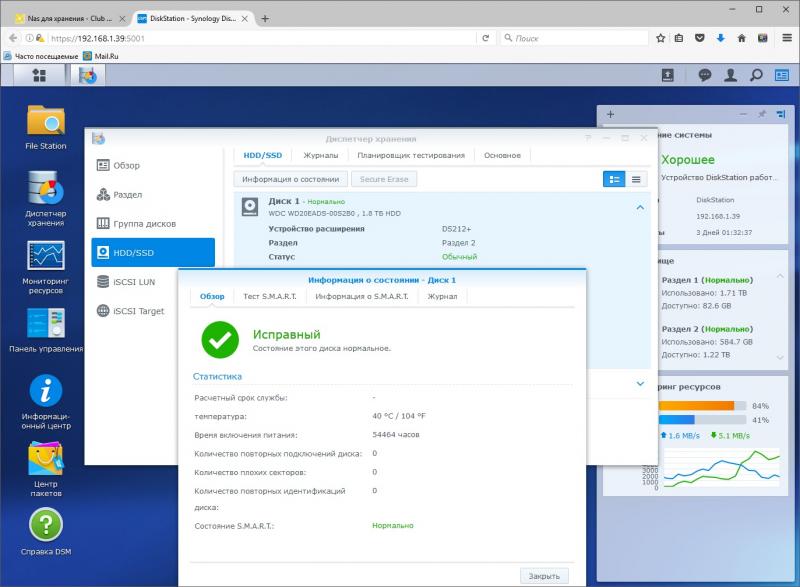Image resolution: width=800 pixels, height=587 pixels.
Task: Switch to detailed disk list view
Action: pyautogui.click(x=614, y=179)
